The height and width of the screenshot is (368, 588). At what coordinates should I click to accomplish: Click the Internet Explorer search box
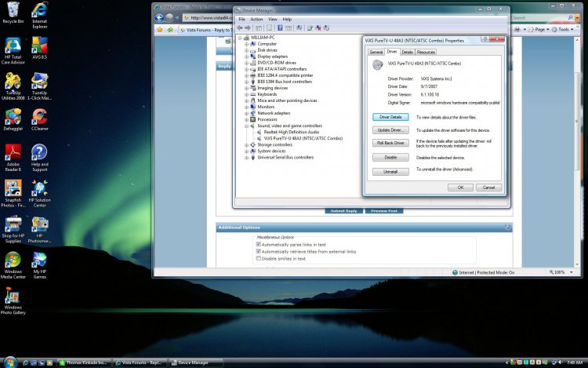[x=539, y=17]
